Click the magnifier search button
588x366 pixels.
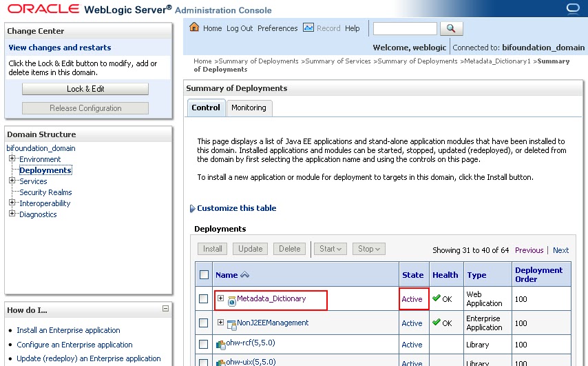451,28
